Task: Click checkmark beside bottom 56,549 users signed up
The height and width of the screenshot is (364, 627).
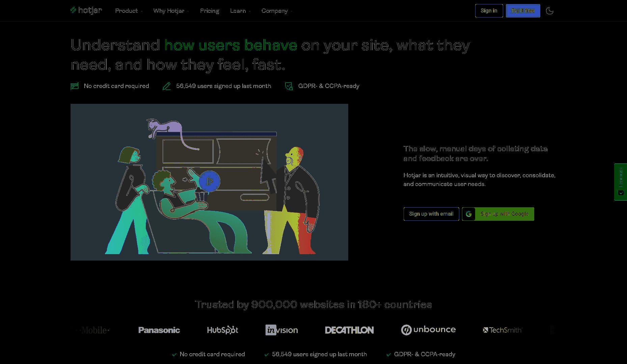Action: (267, 355)
